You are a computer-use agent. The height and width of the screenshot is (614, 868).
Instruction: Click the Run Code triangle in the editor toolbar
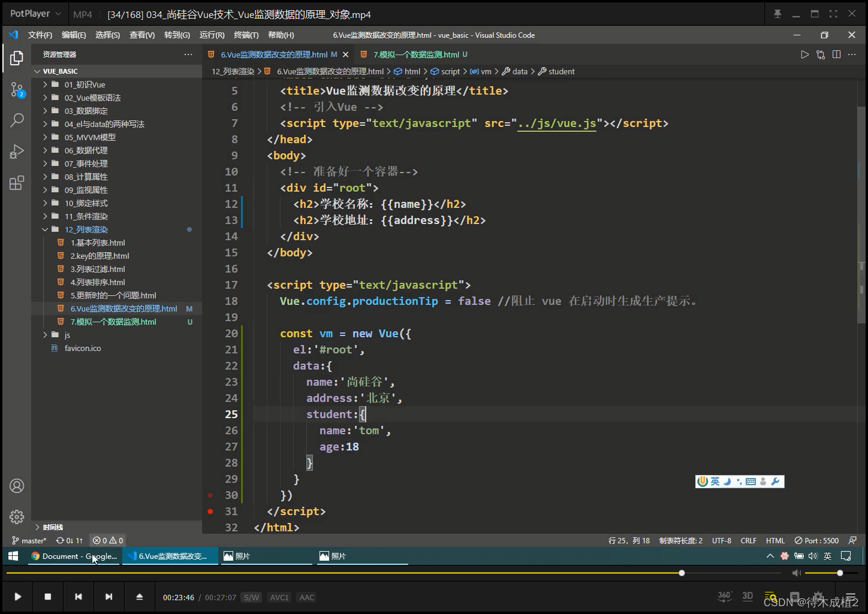804,55
